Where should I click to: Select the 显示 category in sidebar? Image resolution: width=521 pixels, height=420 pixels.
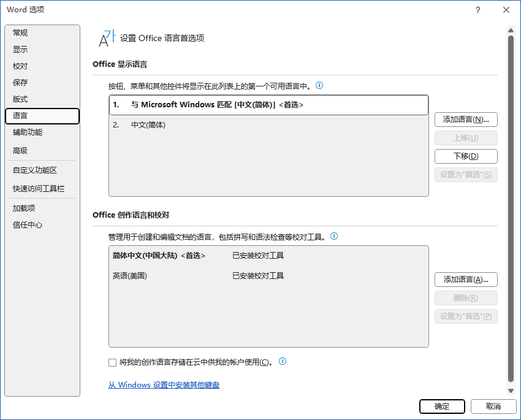(20, 49)
